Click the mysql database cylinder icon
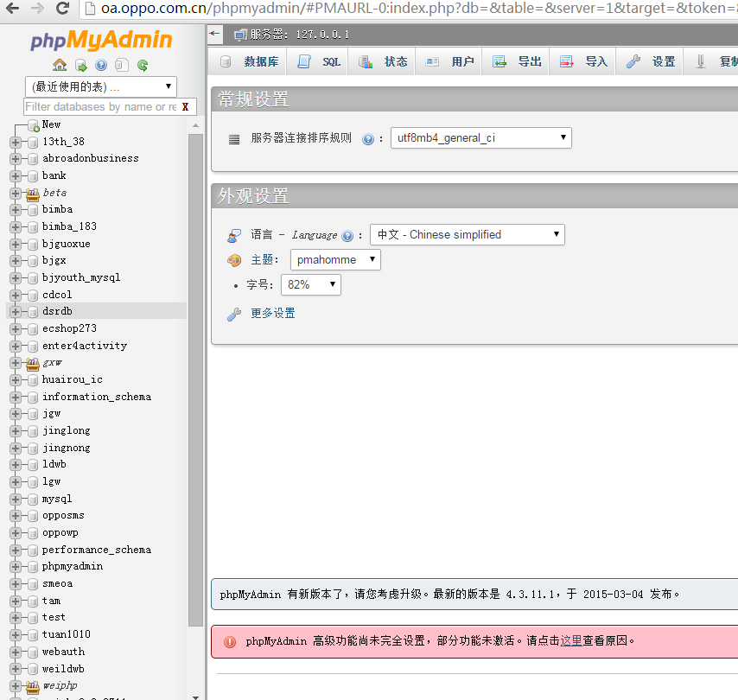The image size is (738, 700). pyautogui.click(x=33, y=500)
